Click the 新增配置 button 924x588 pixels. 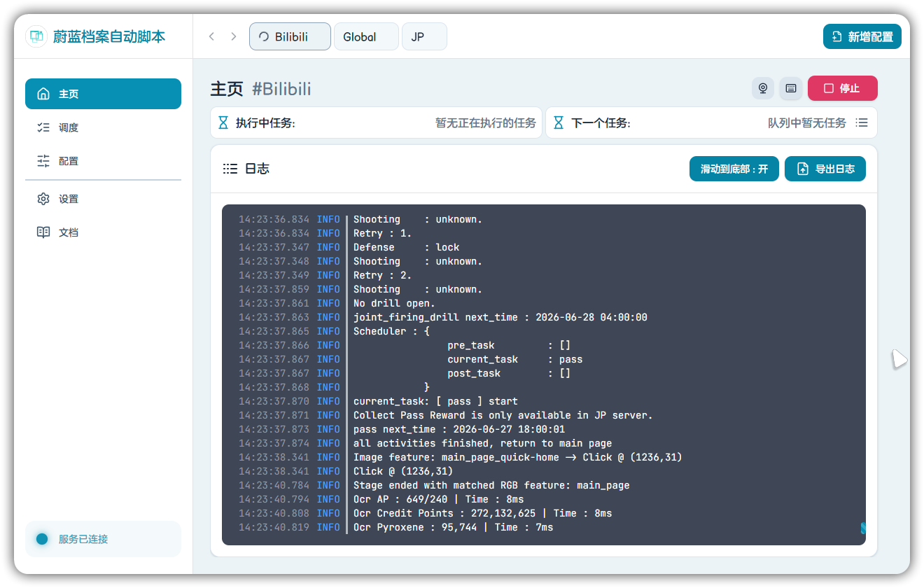[x=862, y=36]
